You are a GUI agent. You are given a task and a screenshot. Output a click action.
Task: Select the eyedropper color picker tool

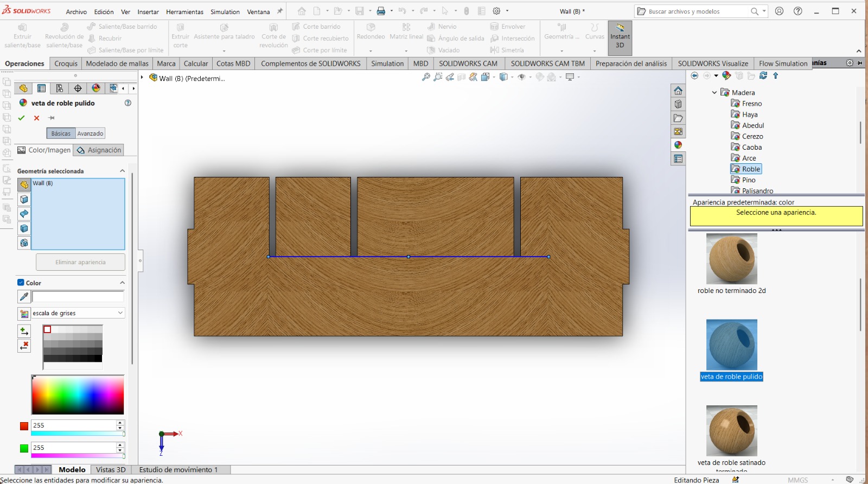click(x=24, y=296)
